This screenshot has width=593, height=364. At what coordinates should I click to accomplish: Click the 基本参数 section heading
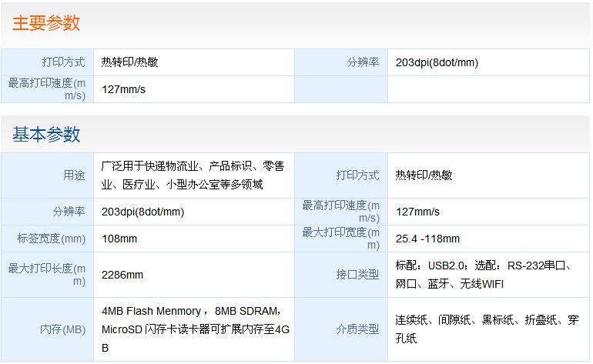(46, 135)
